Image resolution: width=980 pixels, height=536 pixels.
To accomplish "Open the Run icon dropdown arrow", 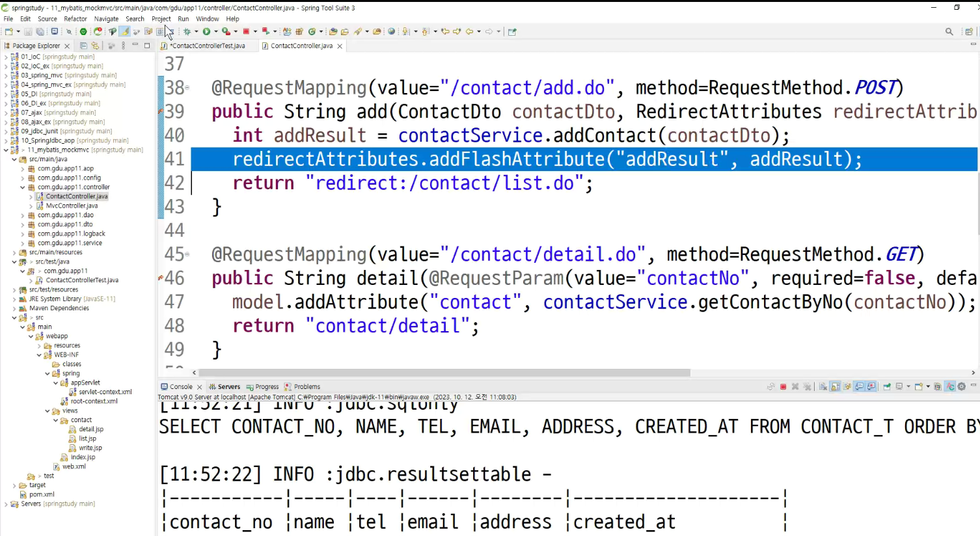I will click(x=216, y=31).
